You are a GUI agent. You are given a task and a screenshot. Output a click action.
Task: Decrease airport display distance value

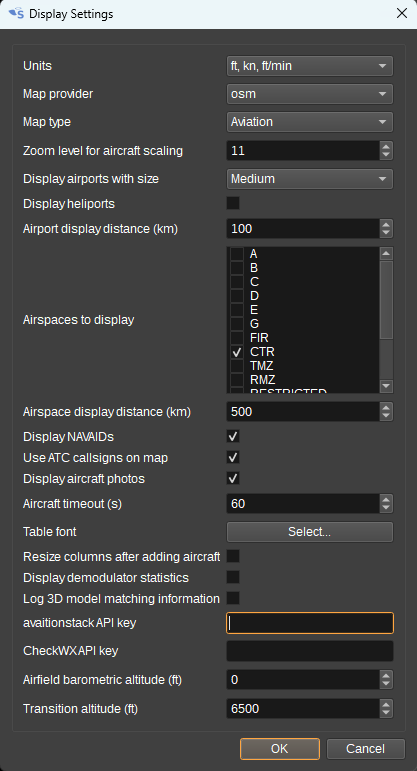click(x=387, y=233)
